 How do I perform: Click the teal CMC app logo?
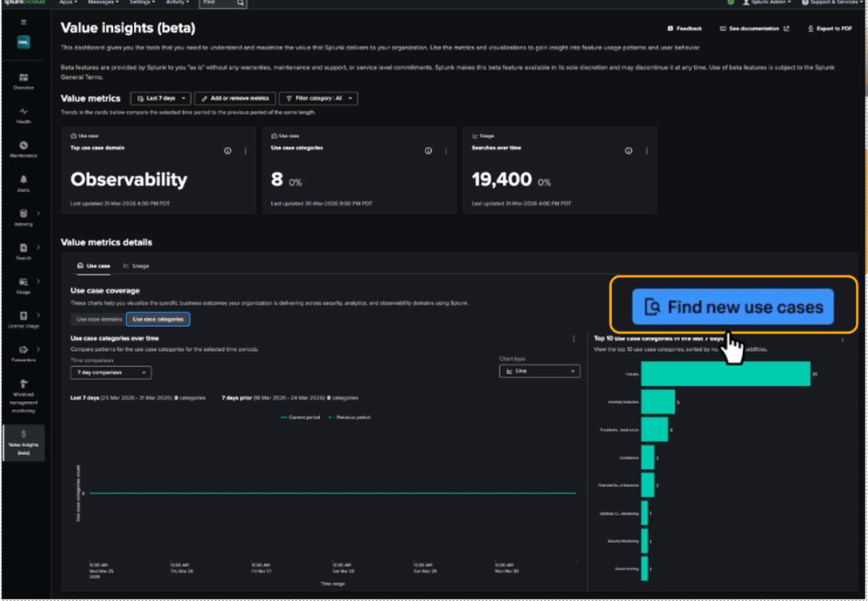(23, 43)
